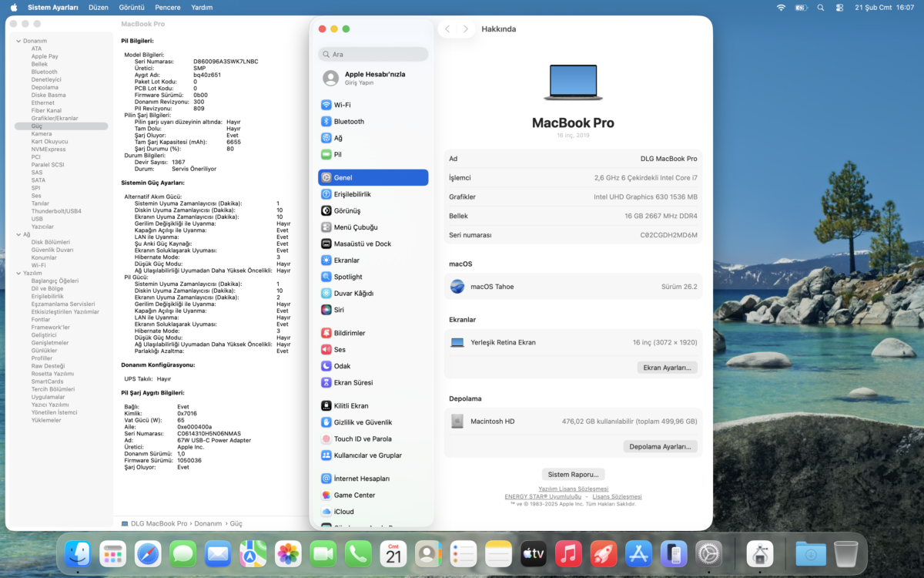Open Apple Hesabı'nızla sign-in row

pyautogui.click(x=373, y=78)
